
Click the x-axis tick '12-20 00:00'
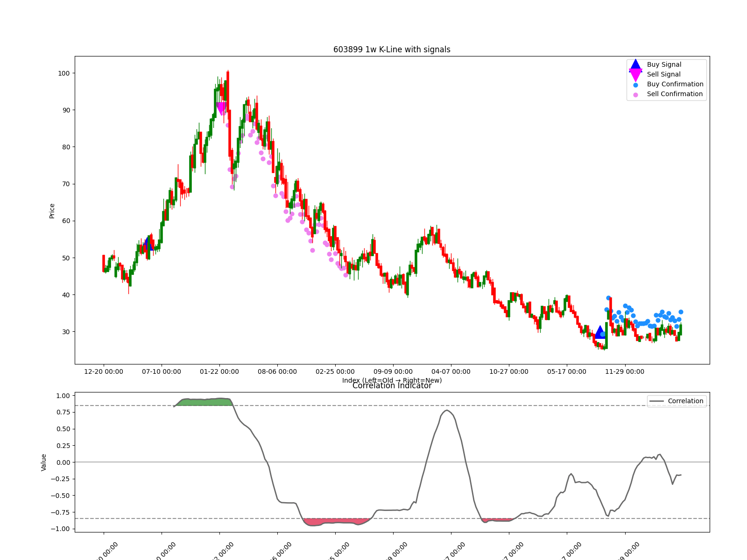tap(104, 371)
